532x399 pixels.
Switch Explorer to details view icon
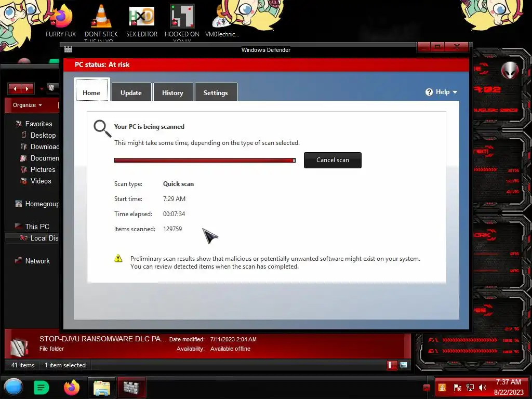392,365
